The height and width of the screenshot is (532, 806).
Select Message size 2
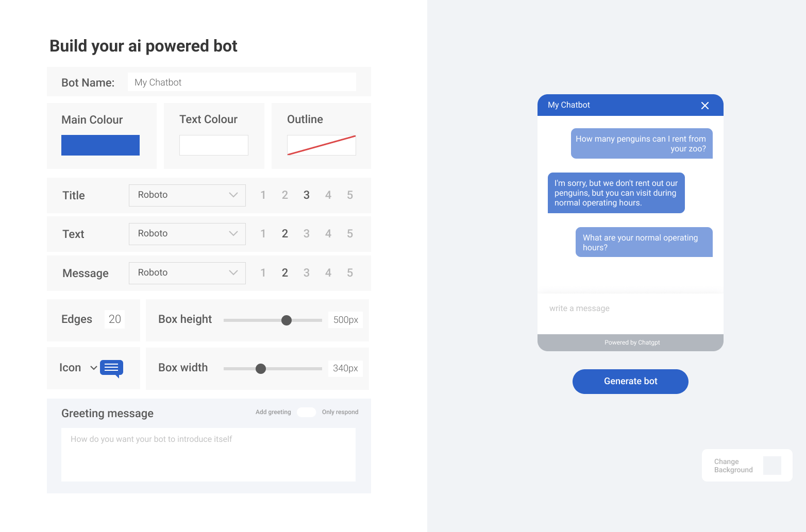(284, 273)
